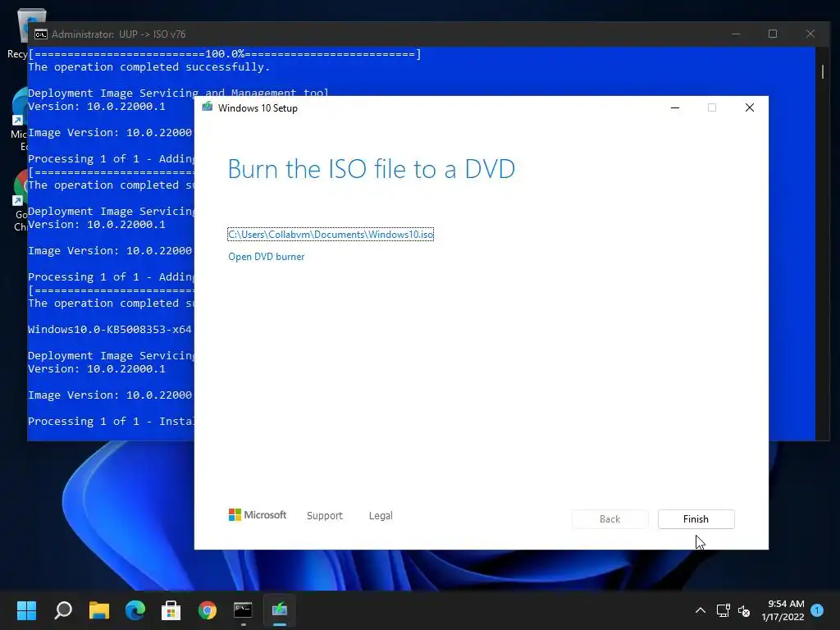
Task: Click the Open DVD burner link
Action: [267, 257]
